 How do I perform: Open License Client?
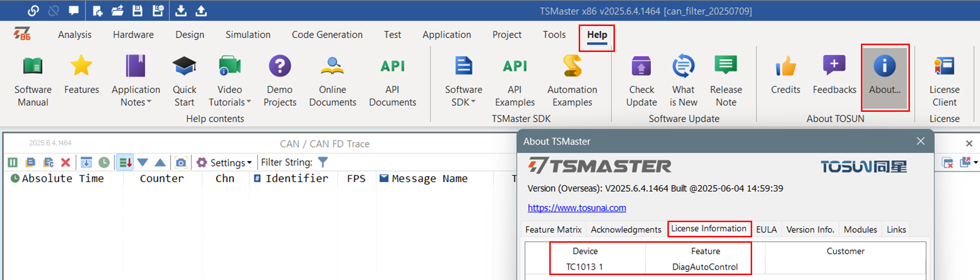pos(944,81)
